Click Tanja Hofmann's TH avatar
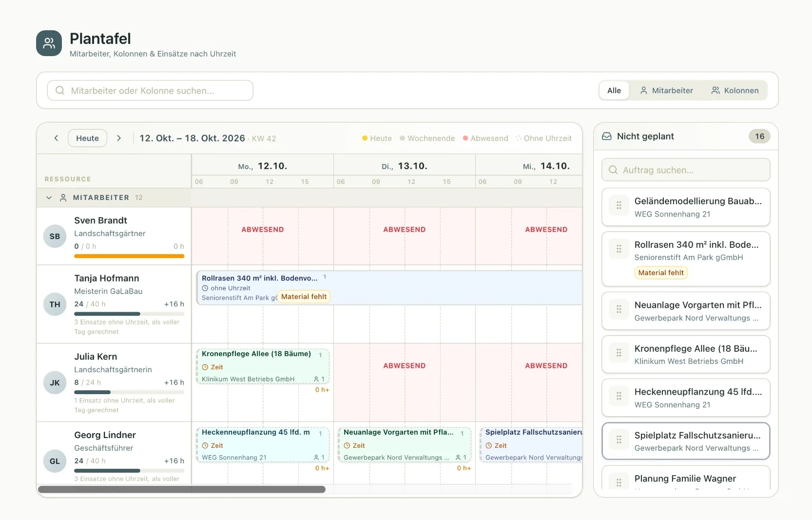This screenshot has height=520, width=812. [55, 304]
